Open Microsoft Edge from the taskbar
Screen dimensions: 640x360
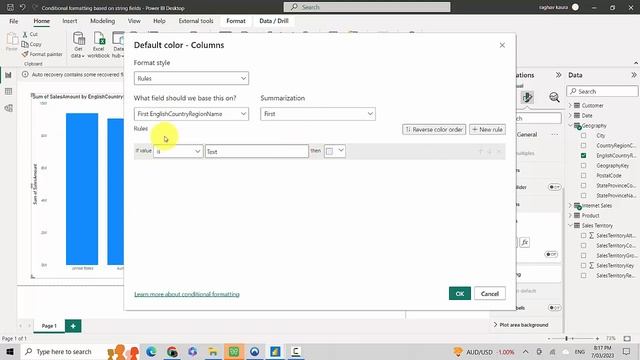pyautogui.click(x=151, y=351)
